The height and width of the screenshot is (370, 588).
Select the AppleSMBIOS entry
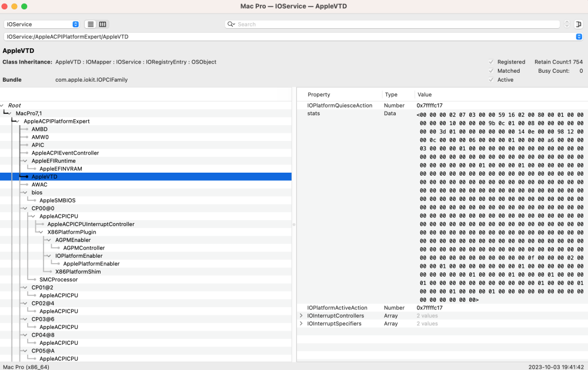tap(58, 200)
